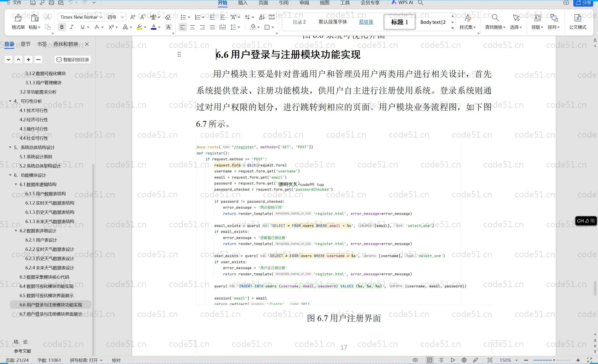Toggle Italic formatting

(72, 27)
